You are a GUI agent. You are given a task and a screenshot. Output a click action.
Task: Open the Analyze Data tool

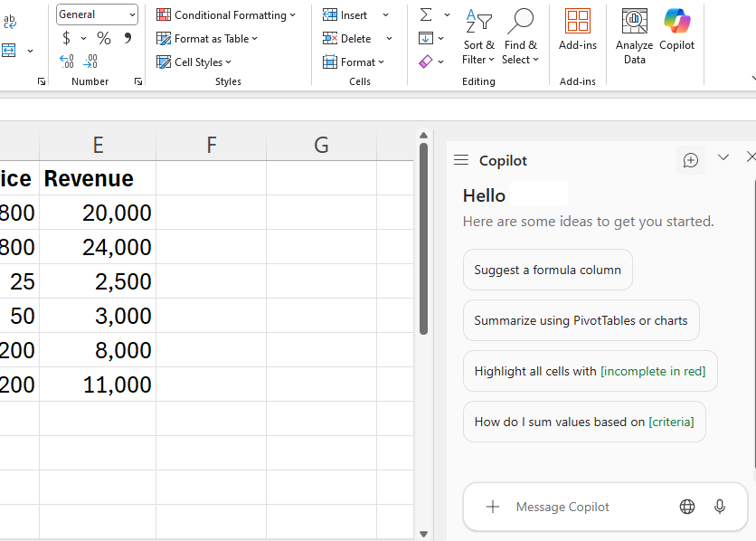(x=634, y=36)
